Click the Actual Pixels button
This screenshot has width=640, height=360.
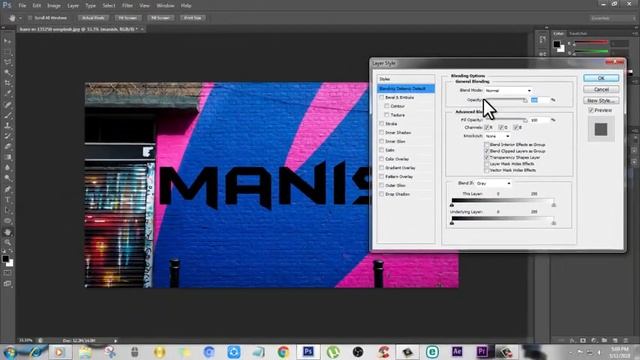(93, 18)
